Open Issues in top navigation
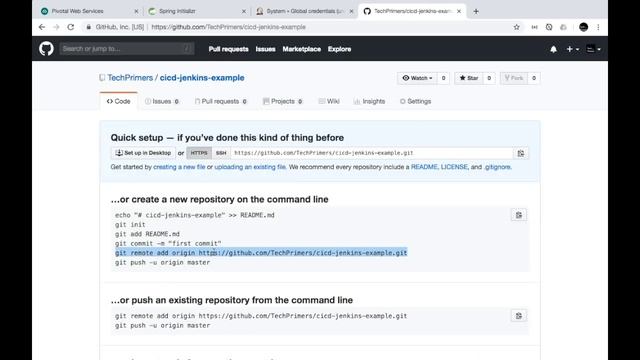 tap(265, 49)
